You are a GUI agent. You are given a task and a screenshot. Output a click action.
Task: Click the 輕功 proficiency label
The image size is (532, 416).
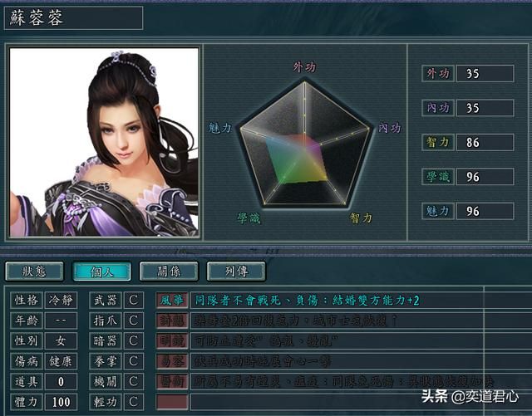106,402
